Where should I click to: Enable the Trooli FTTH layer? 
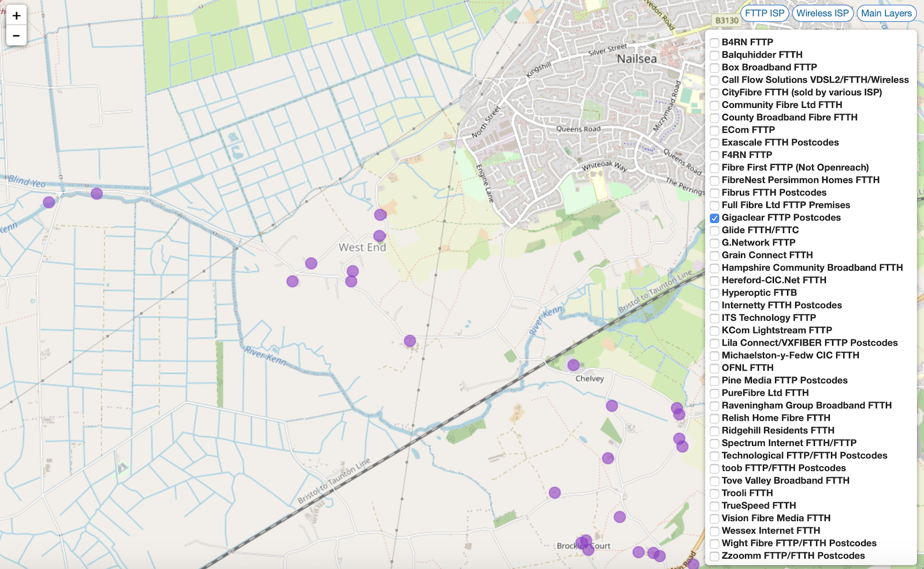coord(714,493)
